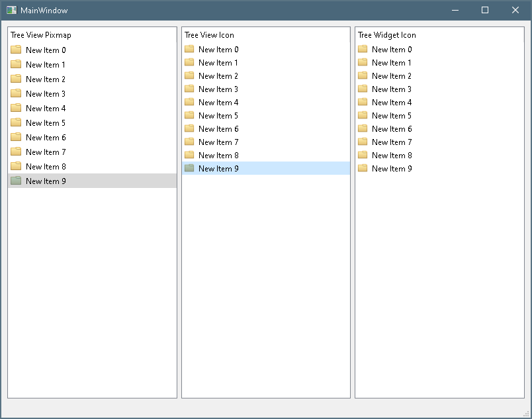Click folder icon of New Item 4 in Tree View Icon
The height and width of the screenshot is (419, 532).
tap(189, 102)
